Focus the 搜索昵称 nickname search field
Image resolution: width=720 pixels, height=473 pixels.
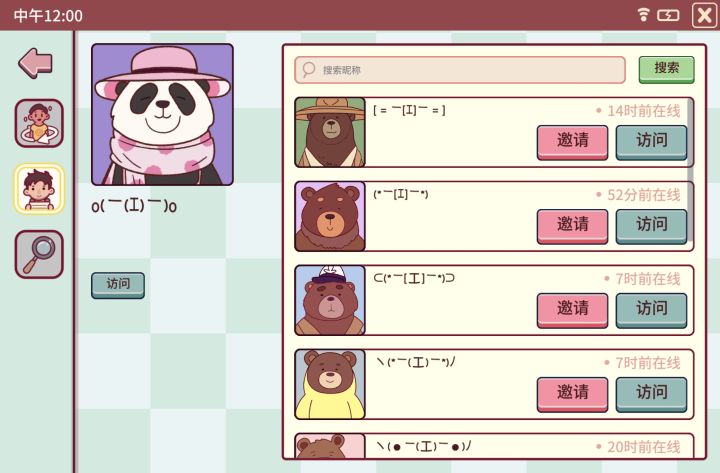pyautogui.click(x=460, y=70)
